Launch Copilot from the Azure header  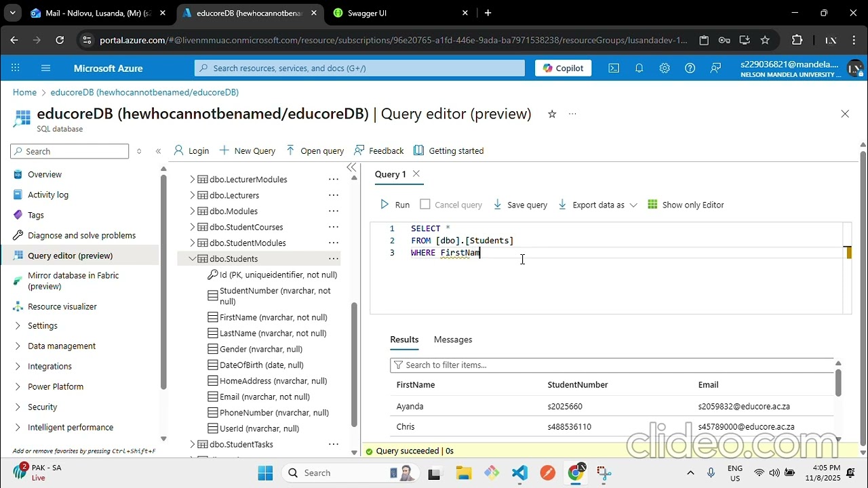click(x=563, y=68)
